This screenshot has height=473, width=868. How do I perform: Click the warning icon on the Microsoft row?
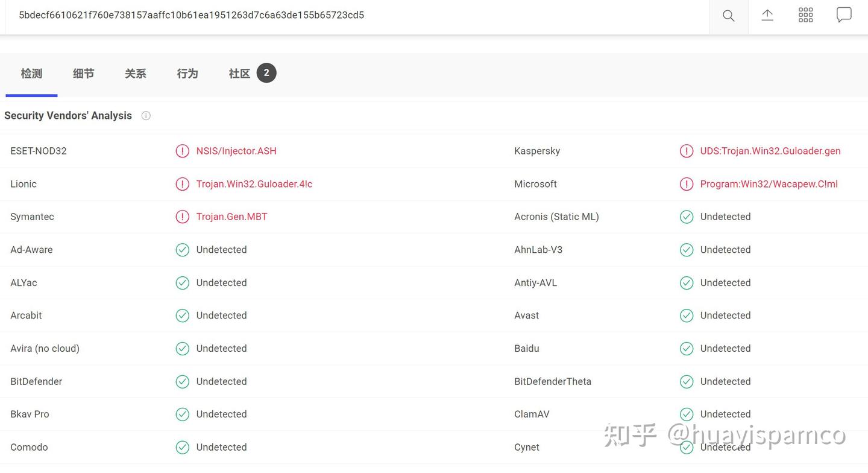click(x=687, y=183)
